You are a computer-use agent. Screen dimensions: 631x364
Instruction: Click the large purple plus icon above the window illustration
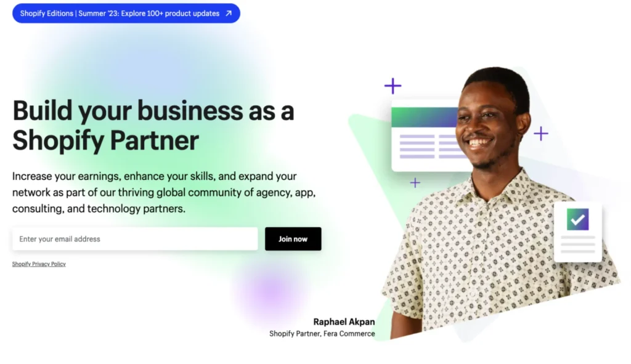pos(393,86)
